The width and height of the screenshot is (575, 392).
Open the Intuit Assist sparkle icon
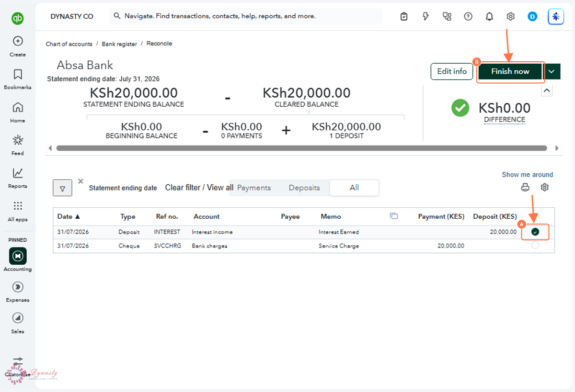point(556,17)
